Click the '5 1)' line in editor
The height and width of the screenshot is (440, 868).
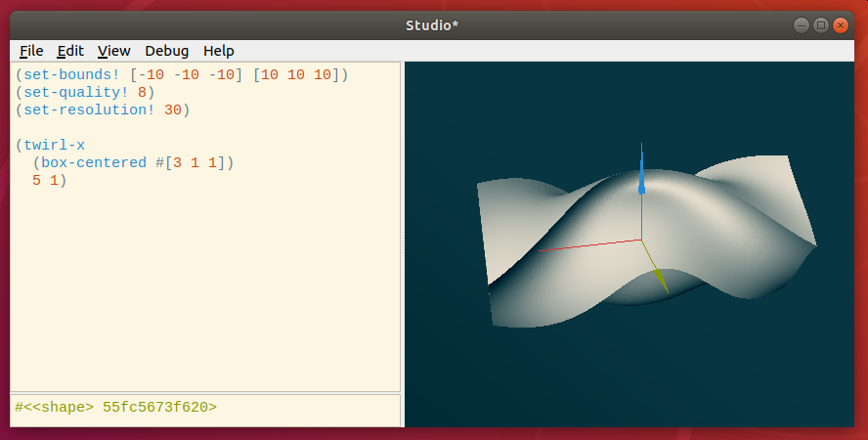(49, 181)
